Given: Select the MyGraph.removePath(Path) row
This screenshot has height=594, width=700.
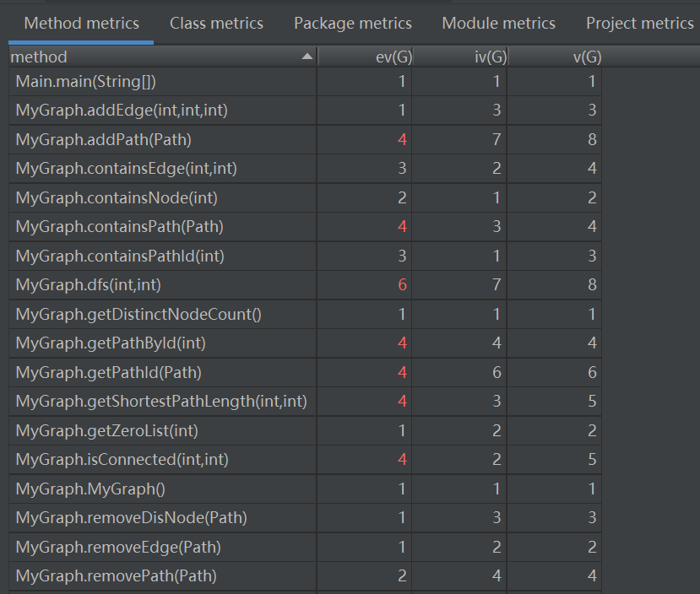Looking at the screenshot, I should click(x=305, y=575).
